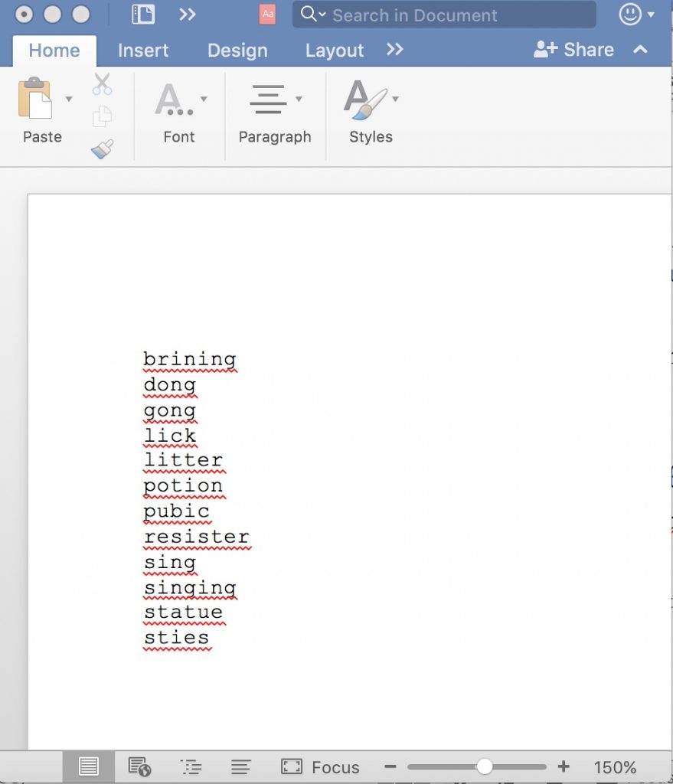Select Draft view in the status bar
Image resolution: width=673 pixels, height=784 pixels.
(240, 766)
